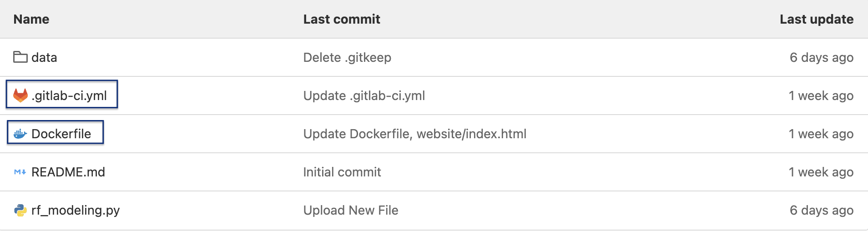
Task: Click the Last update column header
Action: pyautogui.click(x=817, y=19)
